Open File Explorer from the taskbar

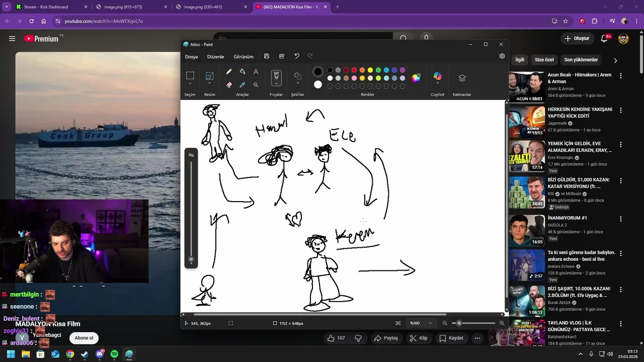pyautogui.click(x=26, y=354)
